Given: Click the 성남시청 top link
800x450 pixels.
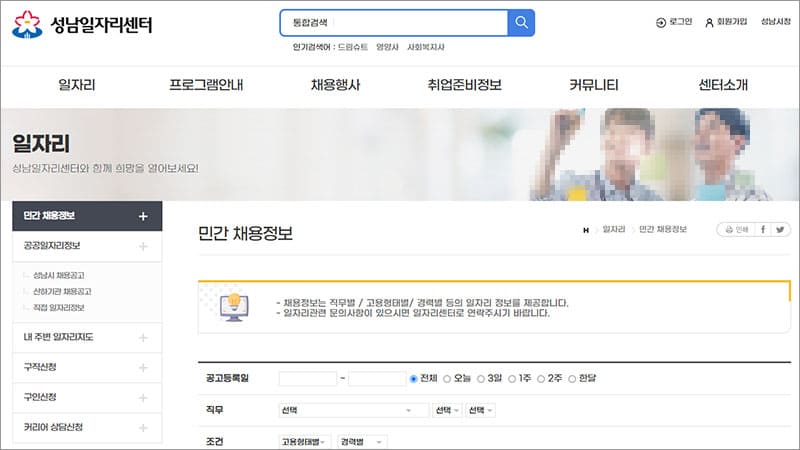Looking at the screenshot, I should click(x=775, y=22).
